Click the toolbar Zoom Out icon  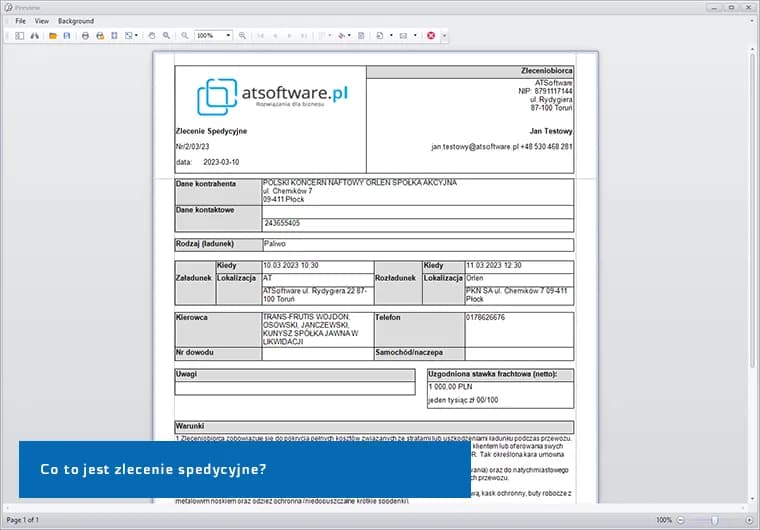click(185, 35)
